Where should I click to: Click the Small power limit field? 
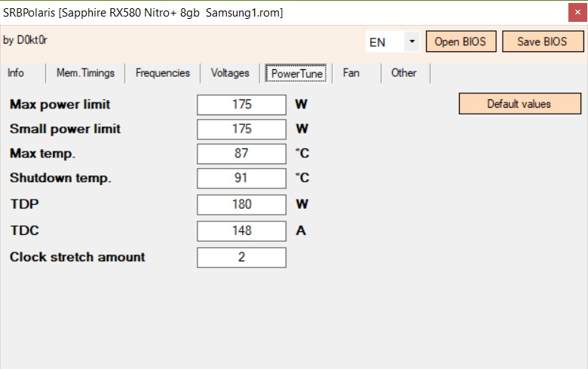tap(241, 130)
